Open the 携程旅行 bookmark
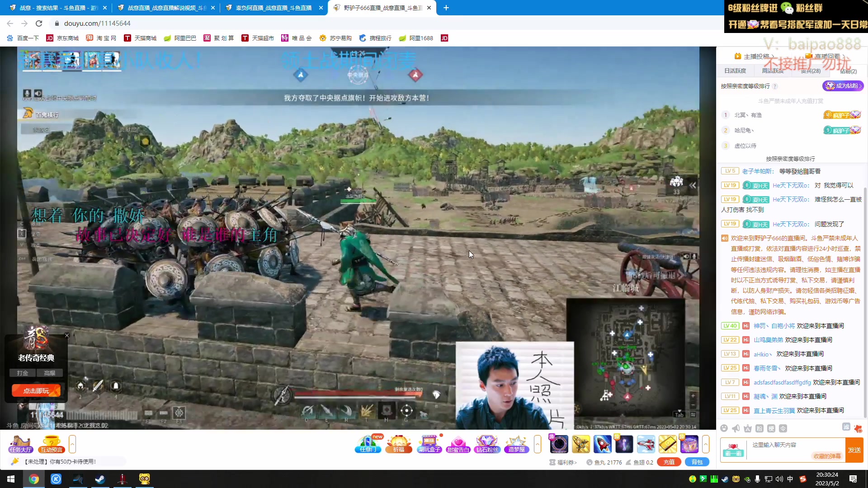 (x=375, y=38)
